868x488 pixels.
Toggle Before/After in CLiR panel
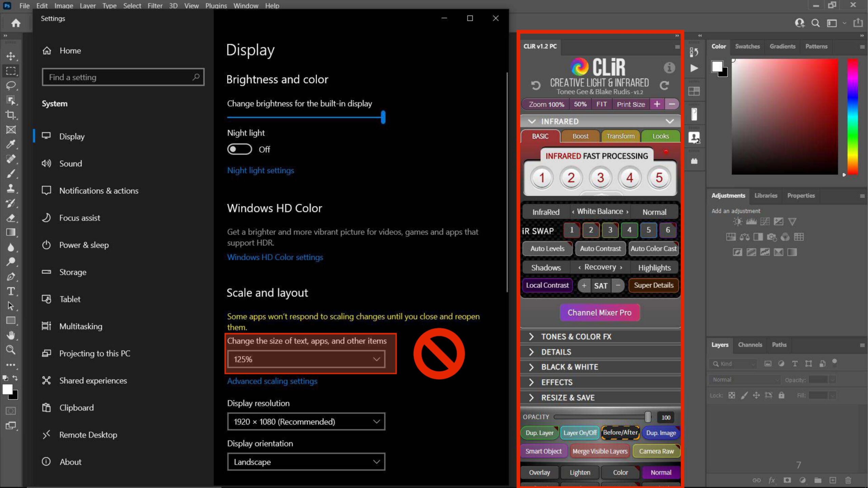point(620,432)
